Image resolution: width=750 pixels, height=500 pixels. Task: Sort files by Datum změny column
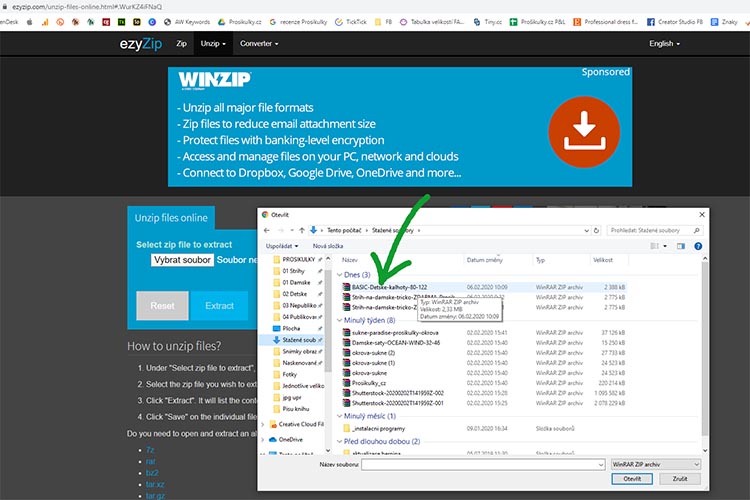pos(485,260)
